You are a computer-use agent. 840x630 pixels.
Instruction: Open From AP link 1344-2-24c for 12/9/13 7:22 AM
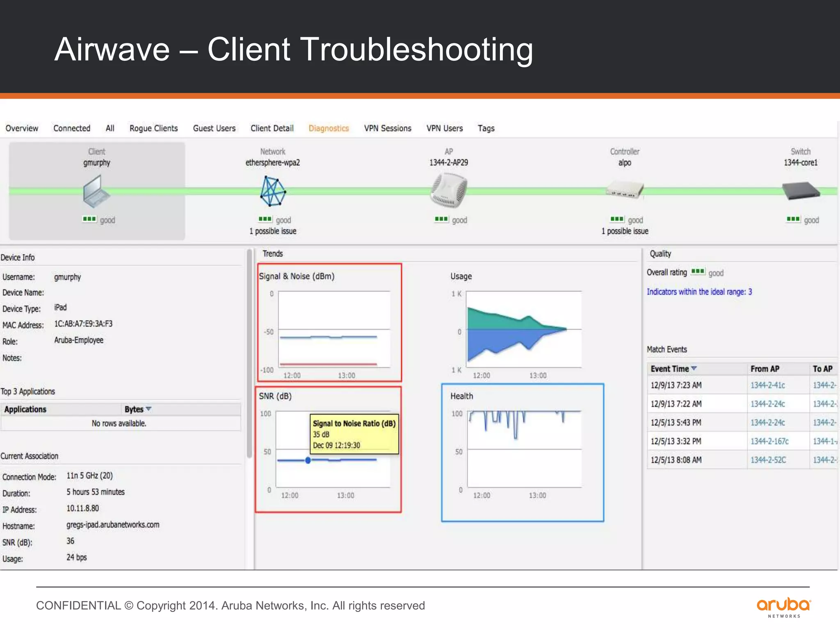pyautogui.click(x=768, y=404)
